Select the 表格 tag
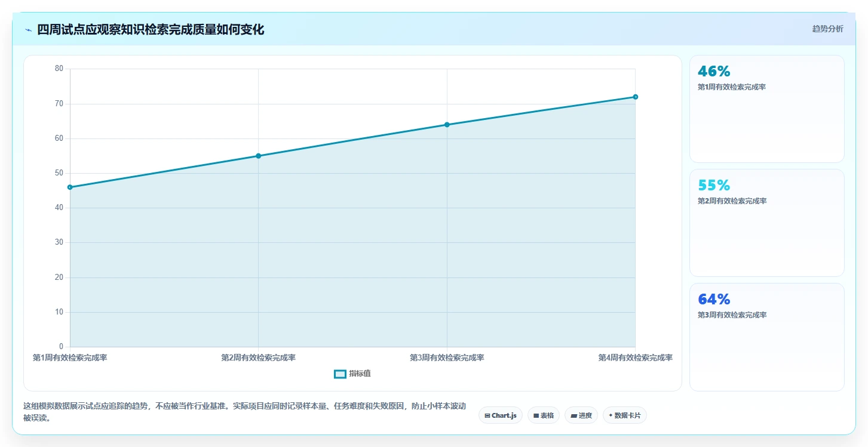 coord(544,415)
